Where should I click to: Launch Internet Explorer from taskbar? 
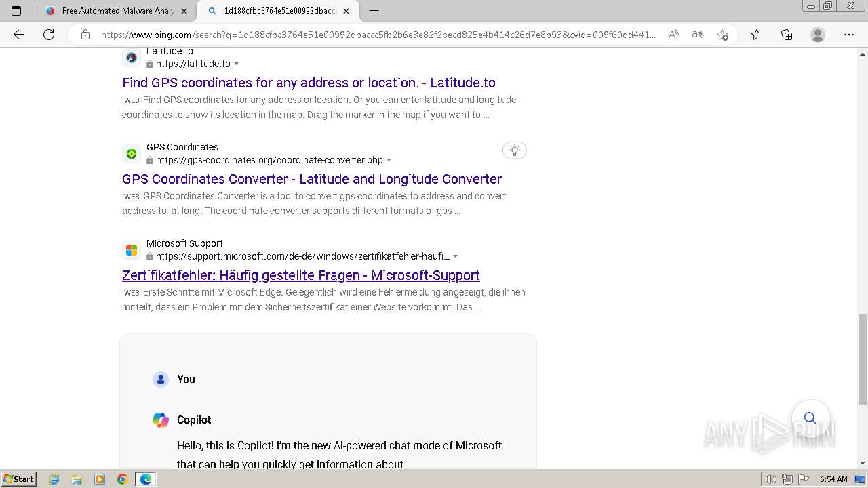click(x=54, y=479)
